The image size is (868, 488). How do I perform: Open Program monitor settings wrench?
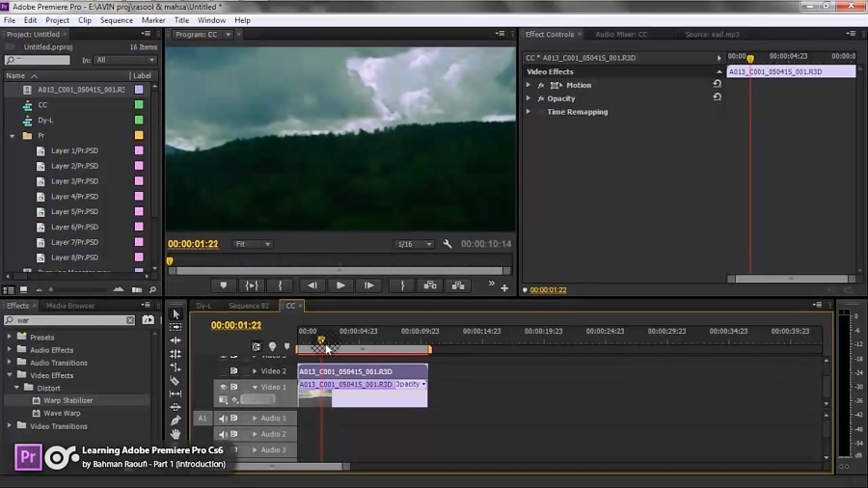448,244
